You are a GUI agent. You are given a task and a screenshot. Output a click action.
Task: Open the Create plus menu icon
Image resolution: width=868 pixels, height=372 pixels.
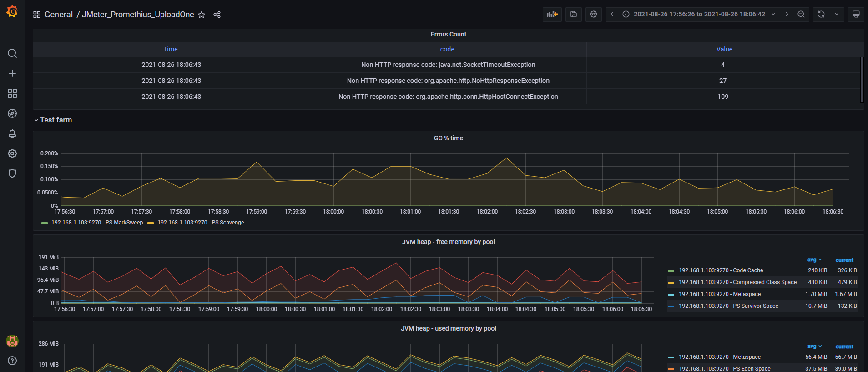12,73
